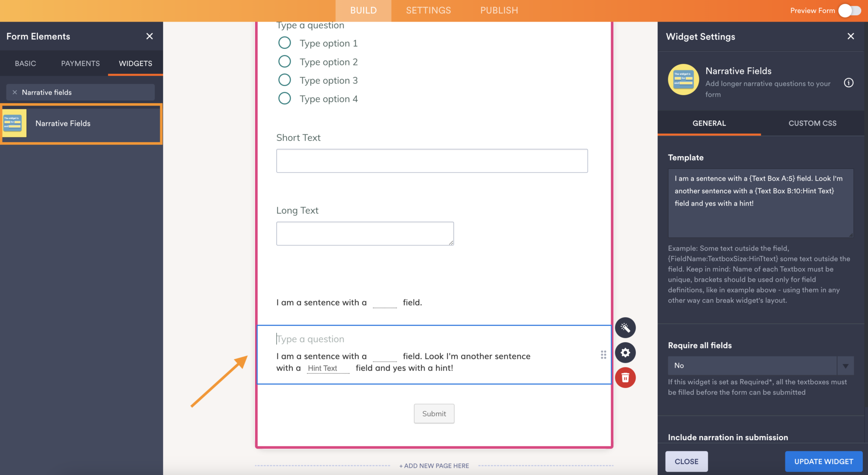Image resolution: width=868 pixels, height=475 pixels.
Task: Open the WIDGETS tab in Form Elements
Action: [135, 64]
